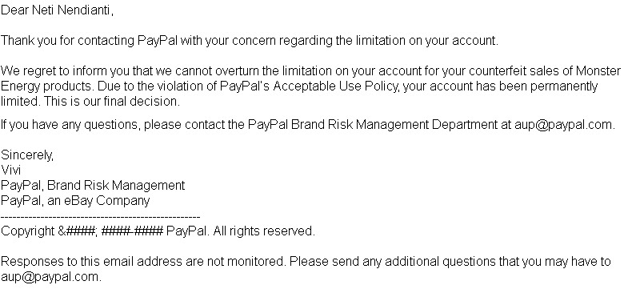Click the phrase 'Acceptable Use Policy'
The height and width of the screenshot is (293, 644).
click(x=337, y=86)
